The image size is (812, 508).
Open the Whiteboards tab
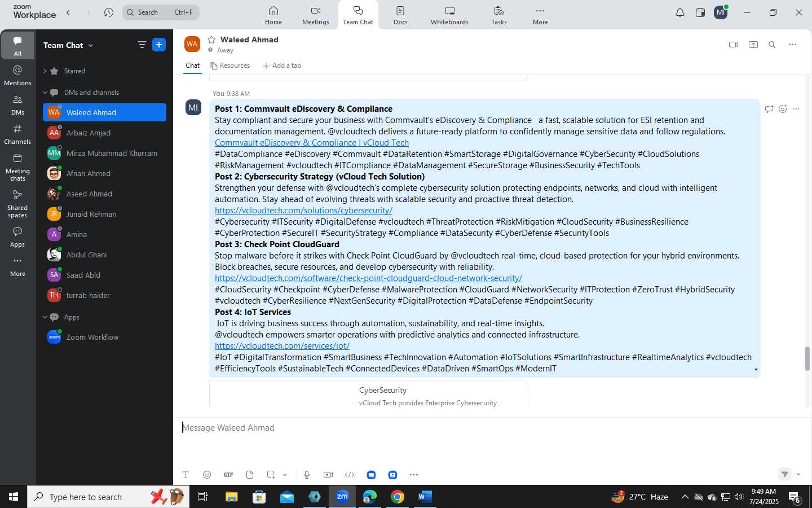449,15
